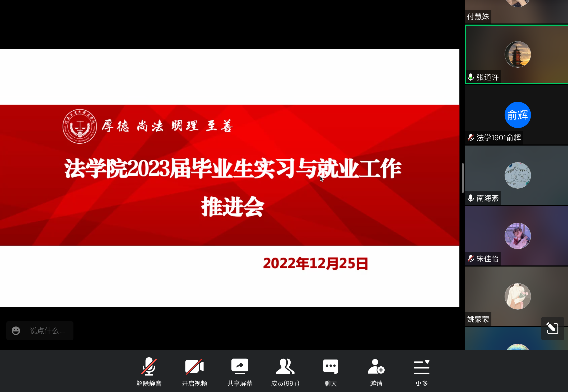568x392 pixels.
Task: Select 张道许 participant tile
Action: coord(516,54)
